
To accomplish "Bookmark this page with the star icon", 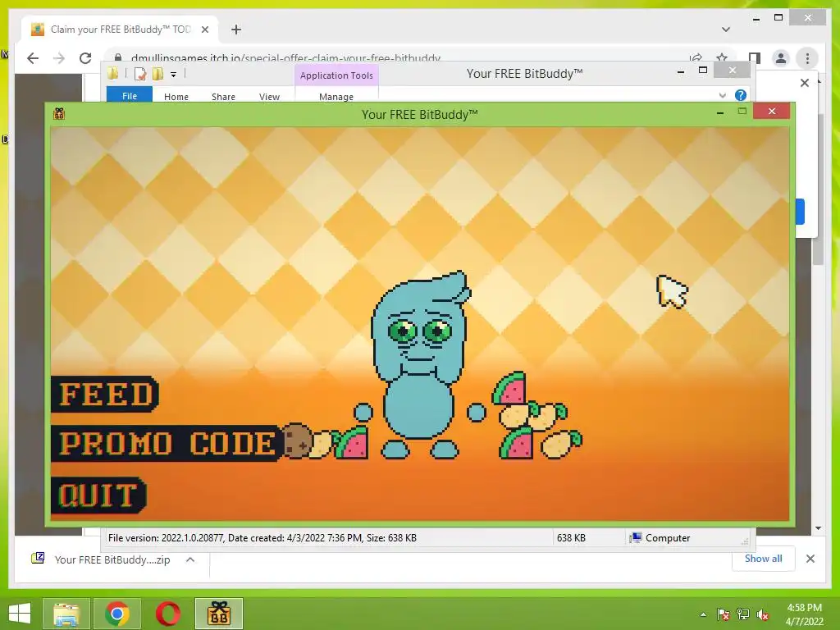I will coord(722,58).
